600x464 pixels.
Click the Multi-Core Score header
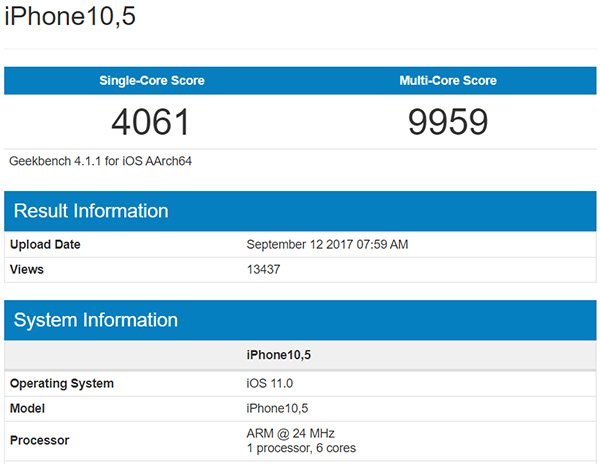(448, 81)
